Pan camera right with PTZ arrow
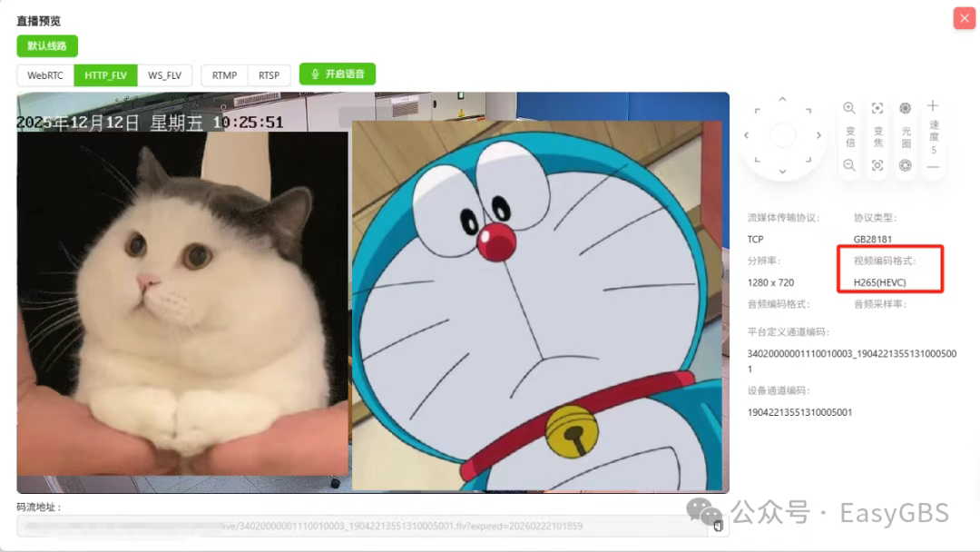The height and width of the screenshot is (552, 980). click(818, 135)
